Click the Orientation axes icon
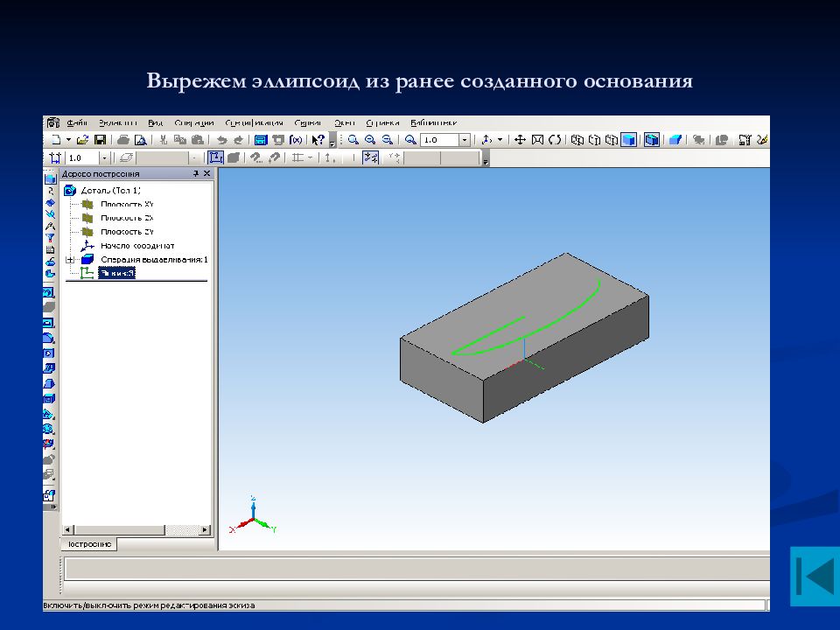The width and height of the screenshot is (840, 630). pyautogui.click(x=486, y=140)
